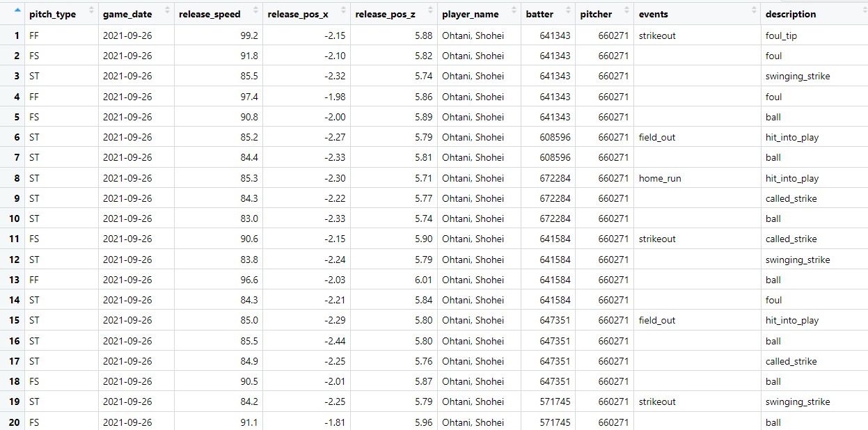
Task: Click the release_pos_z cell 6.01
Action: click(x=423, y=280)
